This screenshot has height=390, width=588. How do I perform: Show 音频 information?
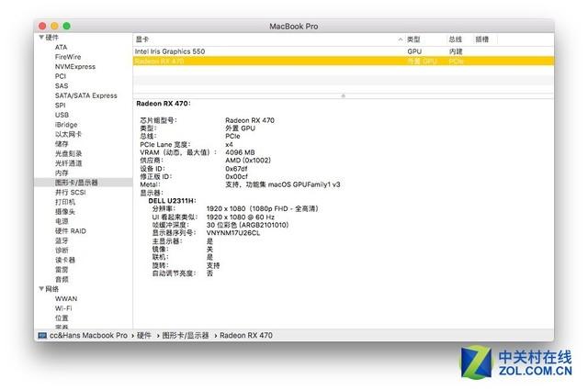click(62, 279)
